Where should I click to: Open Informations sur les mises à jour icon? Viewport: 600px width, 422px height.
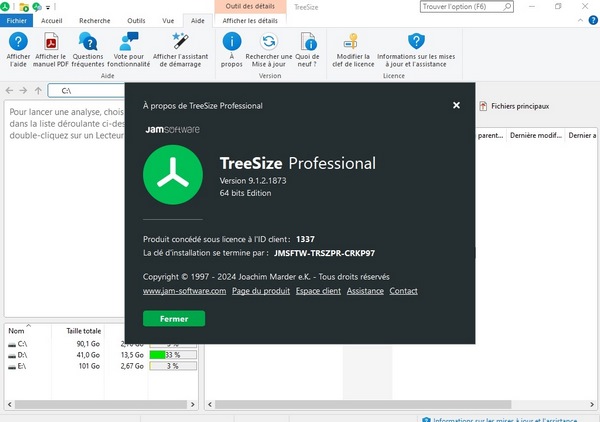pyautogui.click(x=416, y=41)
